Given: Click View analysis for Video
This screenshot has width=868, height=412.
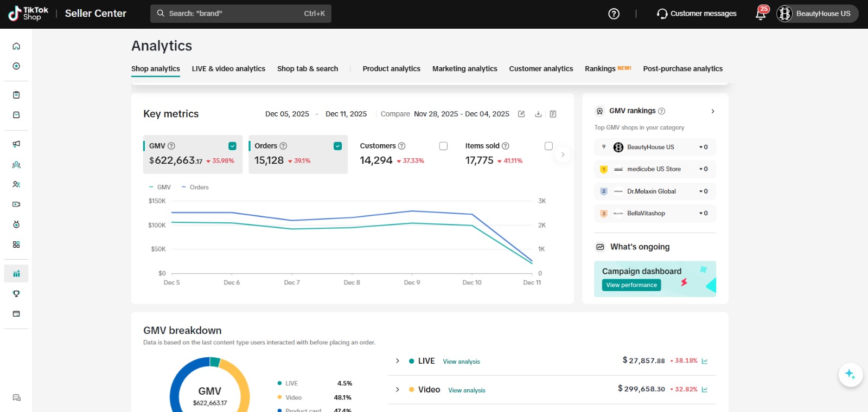Looking at the screenshot, I should [x=467, y=390].
